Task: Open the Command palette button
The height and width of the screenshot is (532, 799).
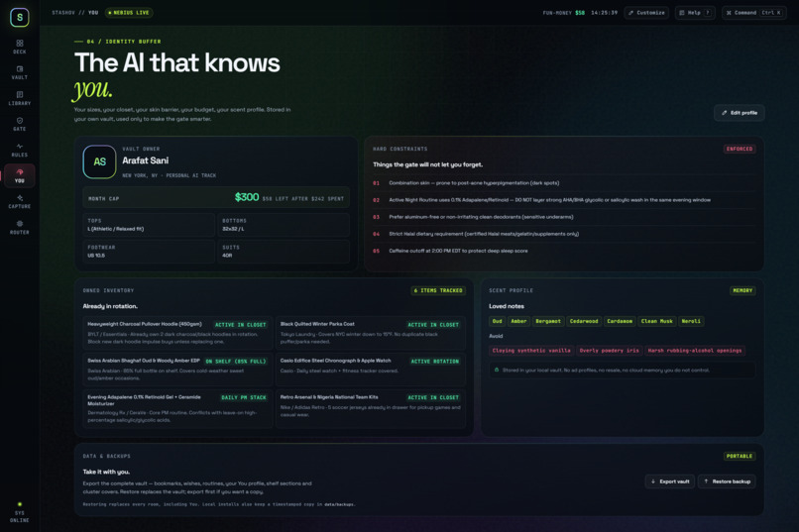Action: pos(753,13)
